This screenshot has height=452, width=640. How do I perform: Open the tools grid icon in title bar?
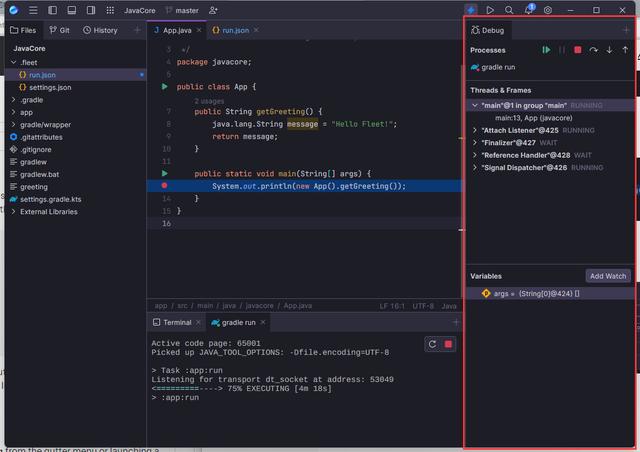[110, 10]
